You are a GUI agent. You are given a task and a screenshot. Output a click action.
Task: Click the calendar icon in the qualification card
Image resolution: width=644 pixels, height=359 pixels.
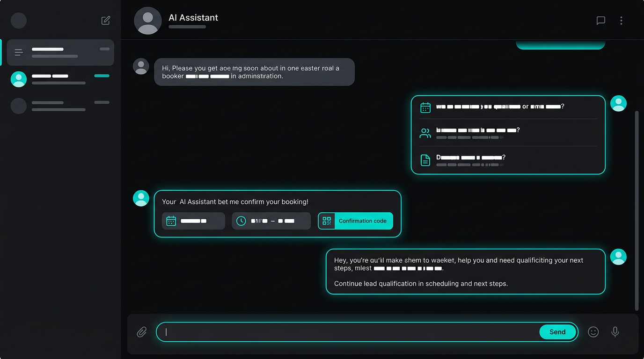coord(425,107)
